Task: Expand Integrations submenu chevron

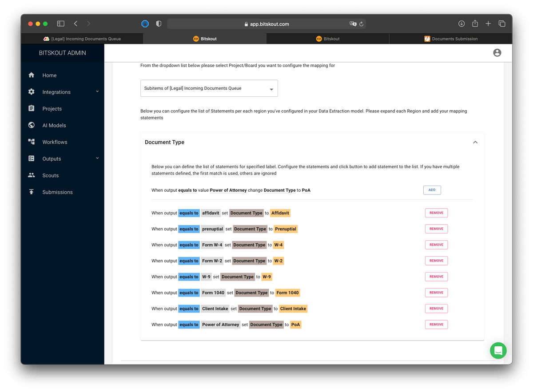Action: coord(97,91)
